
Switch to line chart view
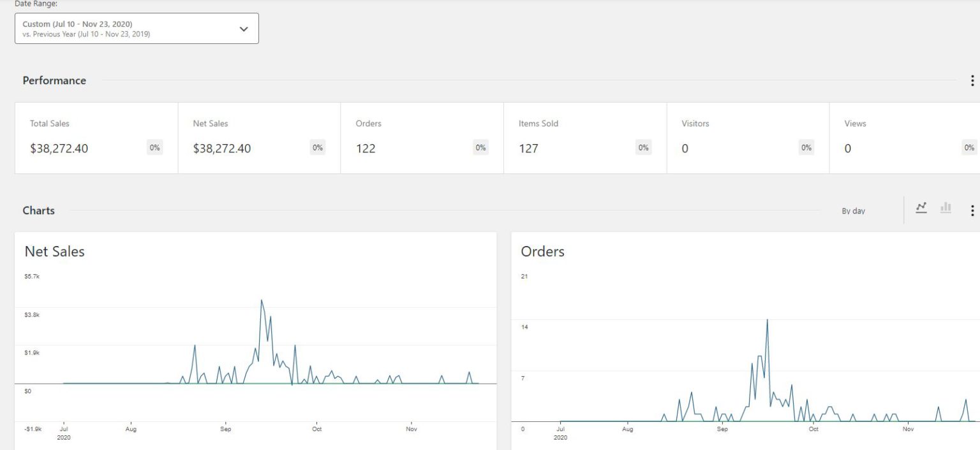click(x=921, y=208)
